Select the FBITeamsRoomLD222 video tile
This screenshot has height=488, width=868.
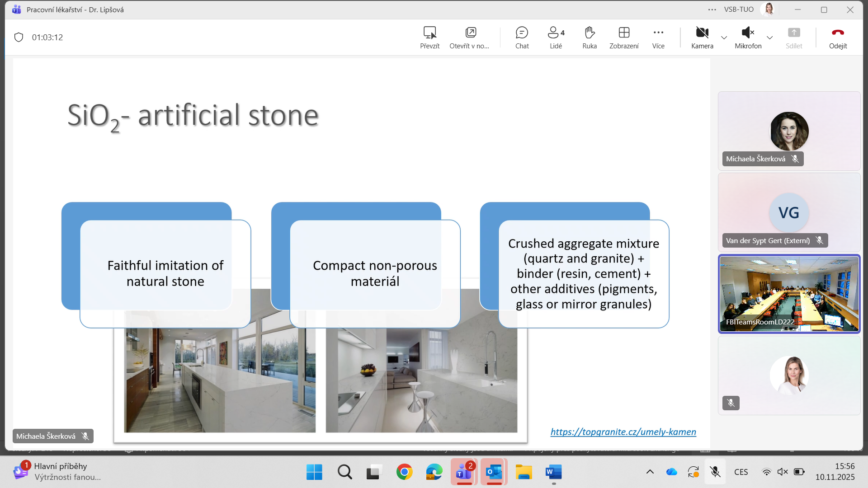pos(789,294)
